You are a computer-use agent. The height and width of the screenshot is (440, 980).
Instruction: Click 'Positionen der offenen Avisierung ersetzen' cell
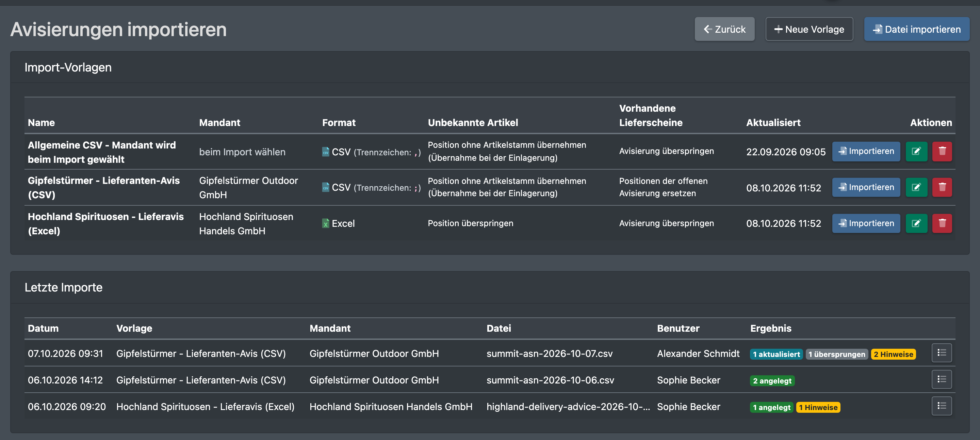pyautogui.click(x=663, y=187)
